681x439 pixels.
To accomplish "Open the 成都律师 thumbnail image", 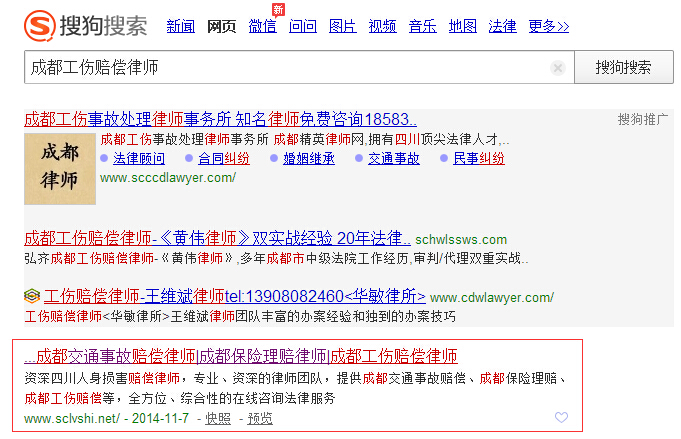I will coord(59,168).
